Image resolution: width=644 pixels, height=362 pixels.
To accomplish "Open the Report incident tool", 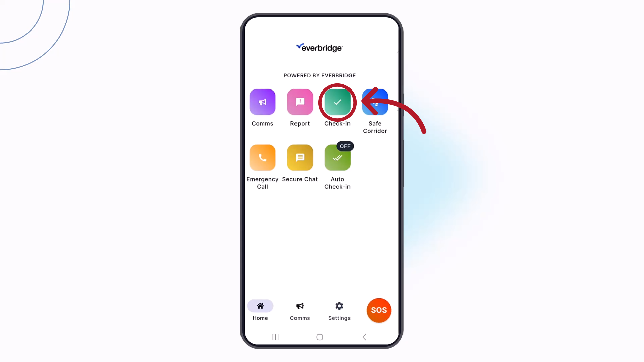I will (x=300, y=102).
